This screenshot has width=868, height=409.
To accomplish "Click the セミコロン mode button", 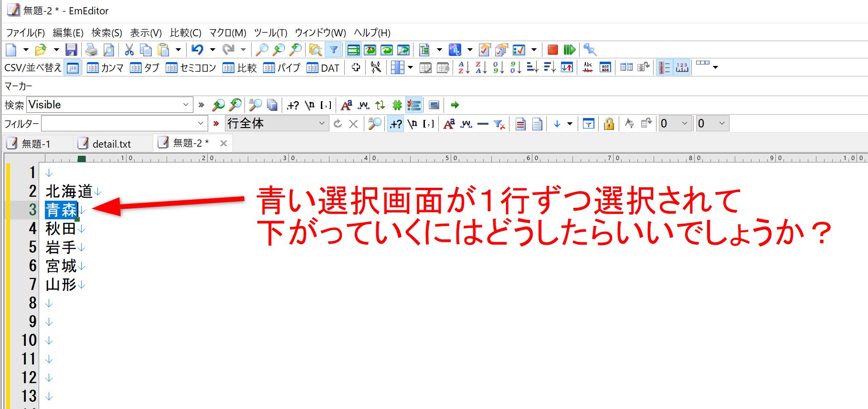I will [191, 68].
